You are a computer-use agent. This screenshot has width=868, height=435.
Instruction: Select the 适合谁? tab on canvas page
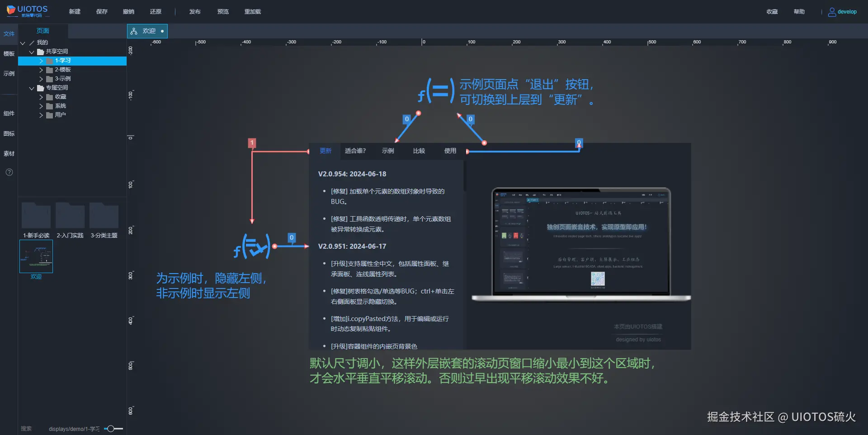tap(355, 151)
